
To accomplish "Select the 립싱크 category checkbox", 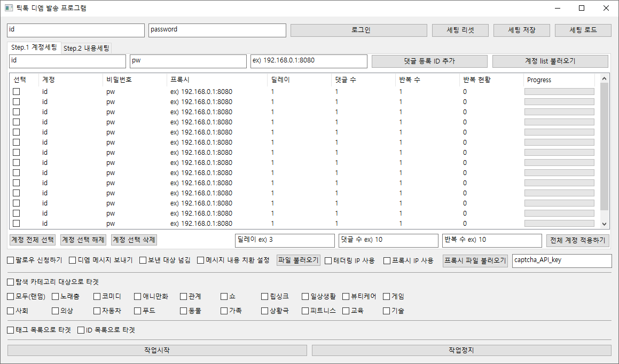I will click(265, 297).
